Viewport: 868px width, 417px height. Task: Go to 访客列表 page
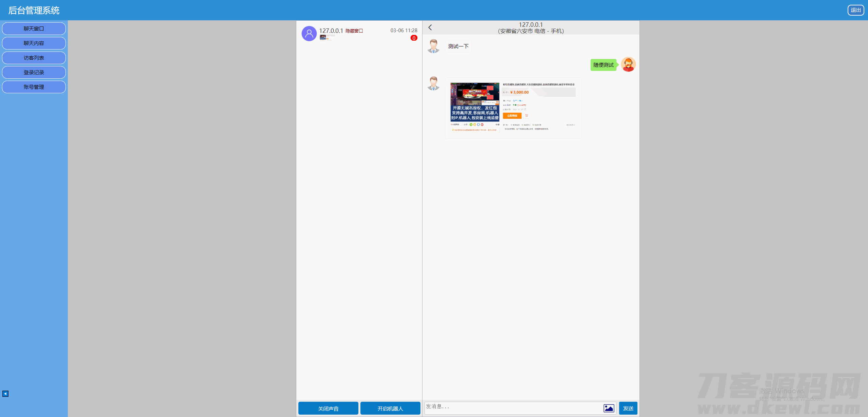[x=34, y=58]
